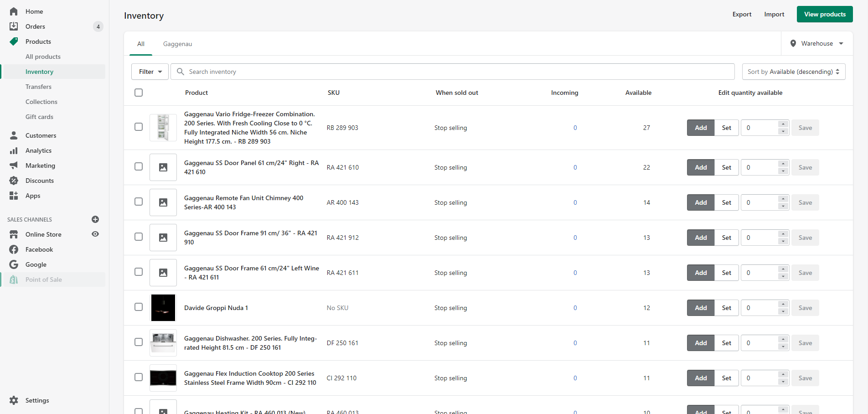
Task: Click the Facebook channel icon
Action: pos(14,249)
